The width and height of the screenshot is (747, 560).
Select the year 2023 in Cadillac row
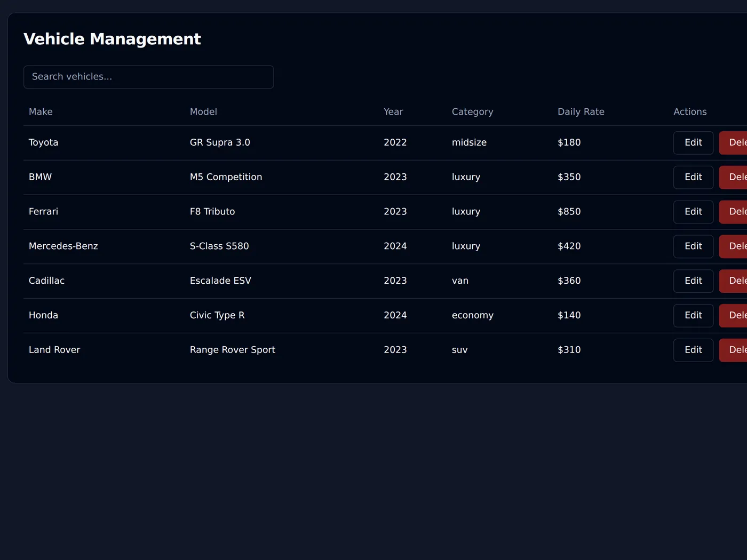point(395,281)
